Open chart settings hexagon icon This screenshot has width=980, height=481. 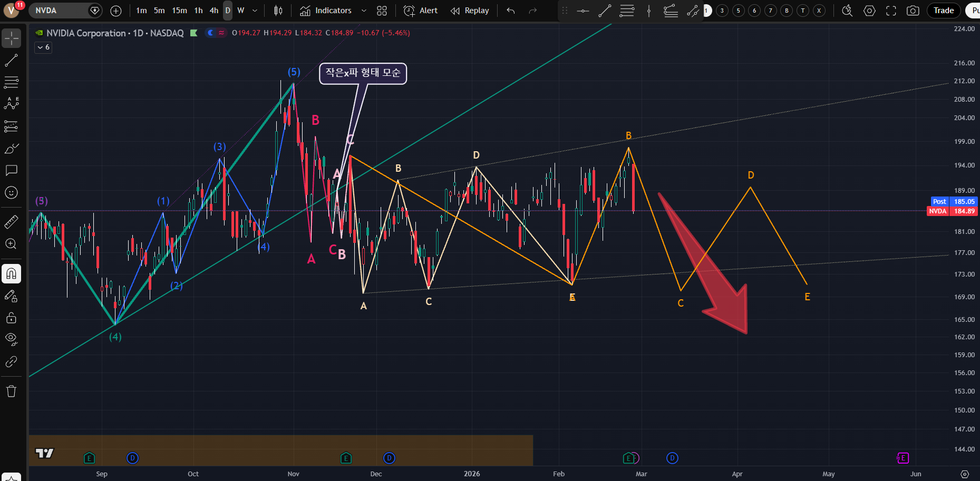point(869,11)
